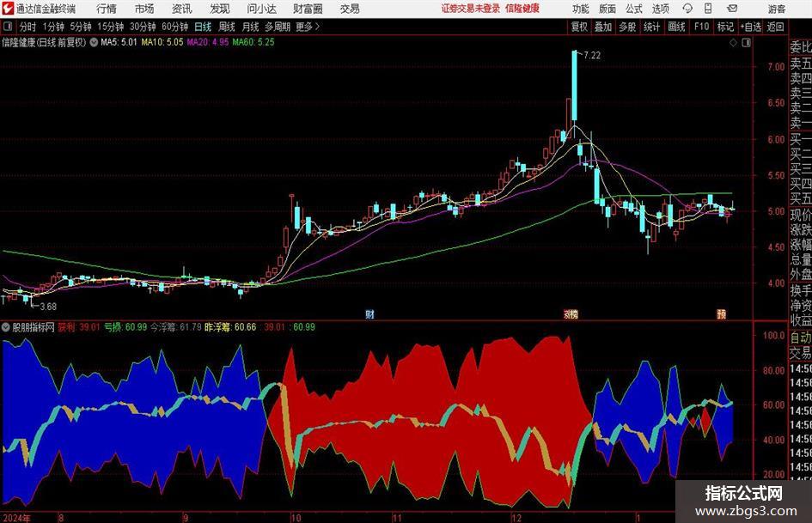Click the 7.22 high price label
Image resolution: width=812 pixels, height=523 pixels.
pos(592,55)
